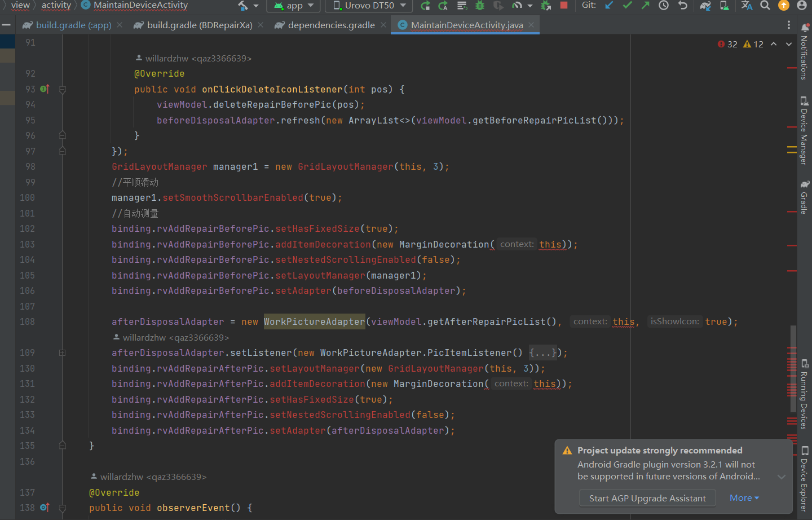Open the user account icon
This screenshot has width=812, height=520.
[x=802, y=5]
